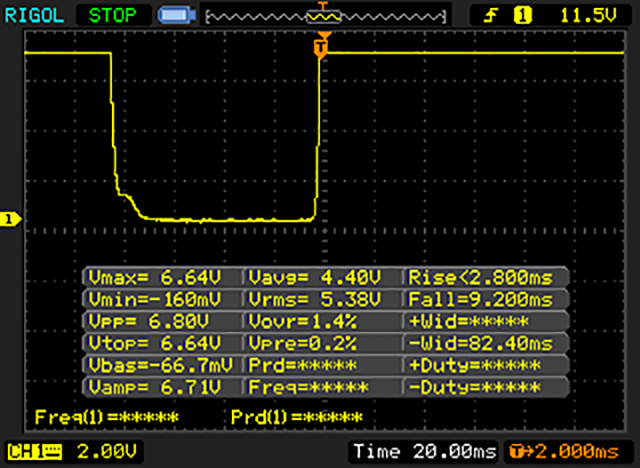The height and width of the screenshot is (468, 640).
Task: Click the Vpp= 6.80V measurement
Action: (x=149, y=322)
